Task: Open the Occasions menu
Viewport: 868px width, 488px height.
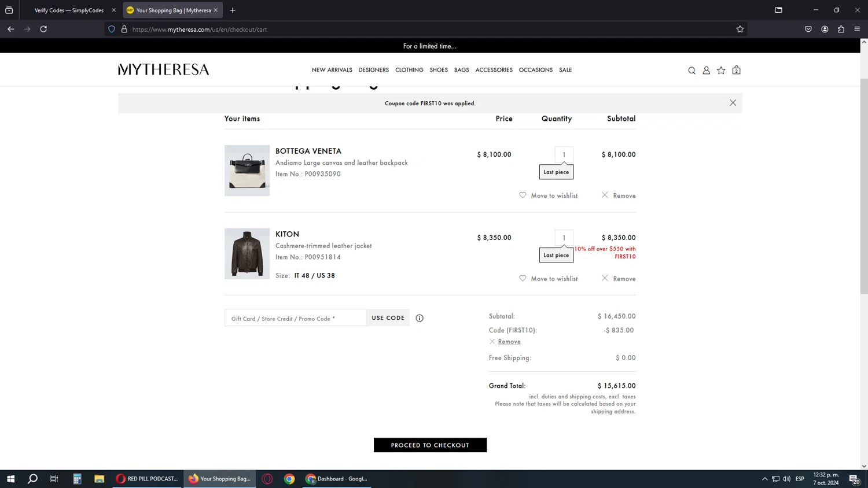Action: [536, 70]
